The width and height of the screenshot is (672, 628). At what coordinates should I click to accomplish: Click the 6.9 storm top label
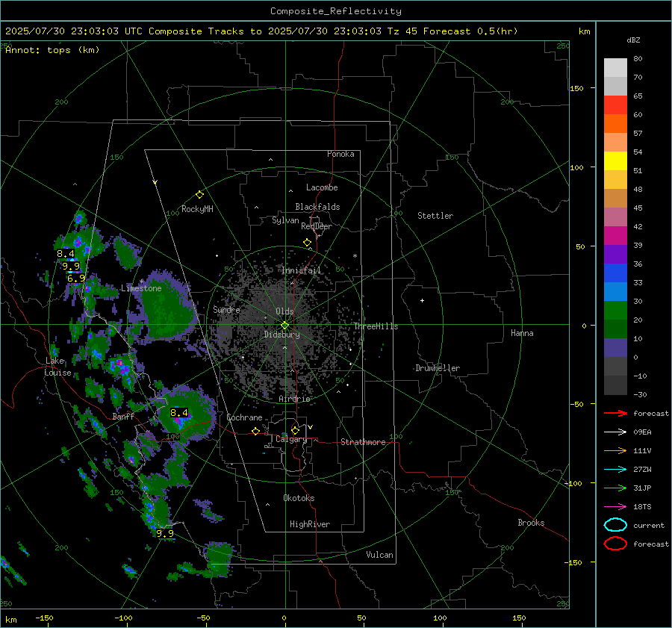tap(76, 279)
